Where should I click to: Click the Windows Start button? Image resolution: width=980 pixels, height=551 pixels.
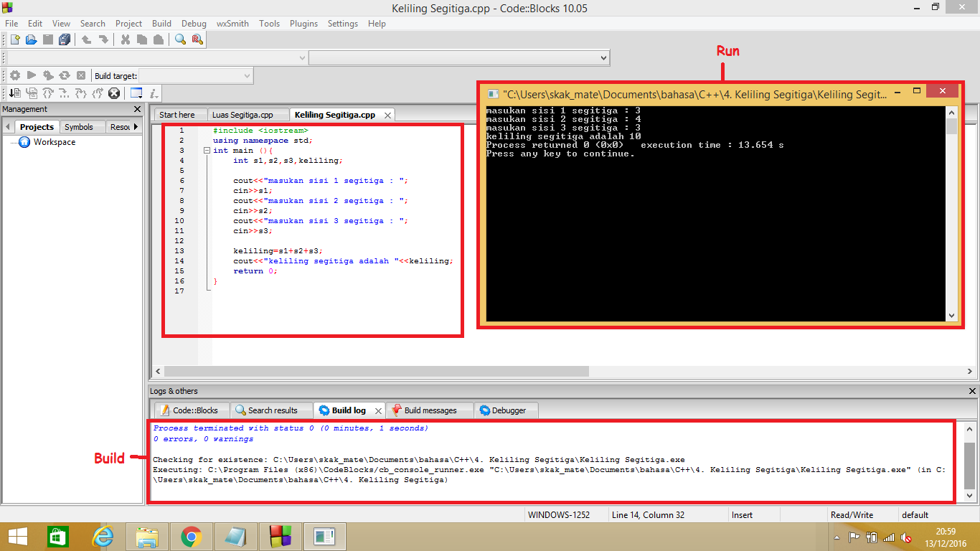click(17, 537)
